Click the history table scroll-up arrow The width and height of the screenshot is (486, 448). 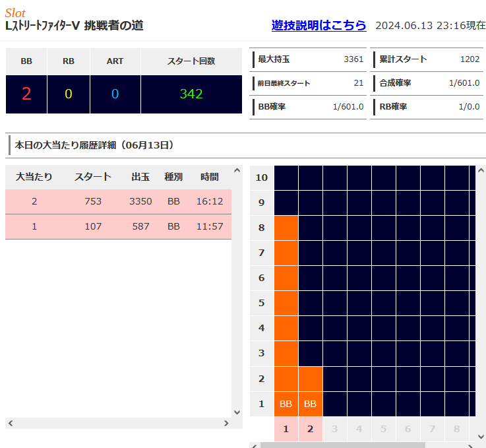pos(237,170)
